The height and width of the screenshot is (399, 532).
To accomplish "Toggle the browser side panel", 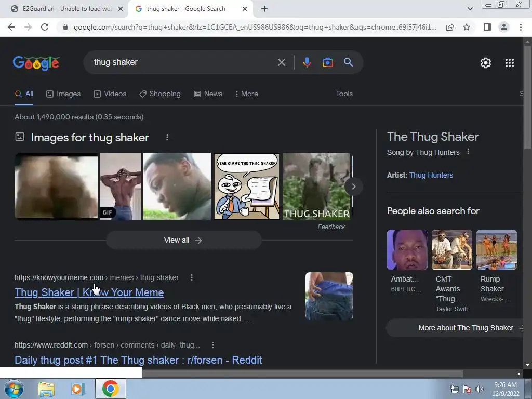I will click(x=487, y=27).
